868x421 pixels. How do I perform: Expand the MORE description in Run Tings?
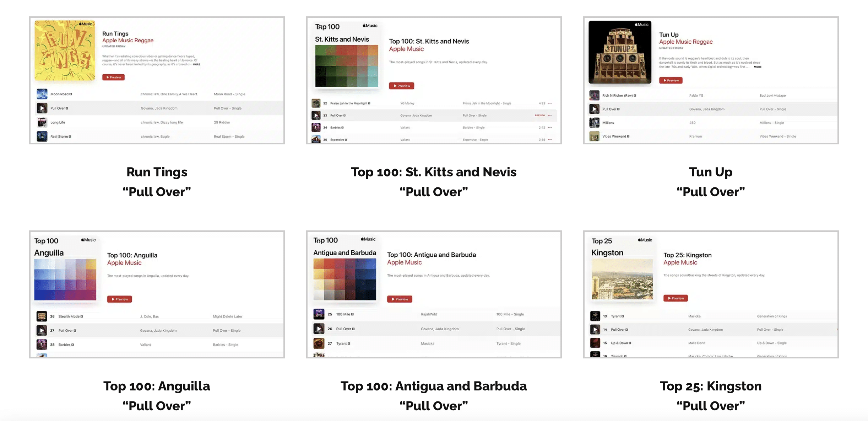197,64
